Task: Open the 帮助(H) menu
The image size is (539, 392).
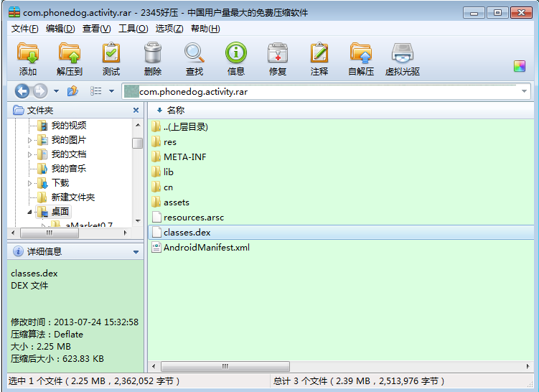Action: 205,29
